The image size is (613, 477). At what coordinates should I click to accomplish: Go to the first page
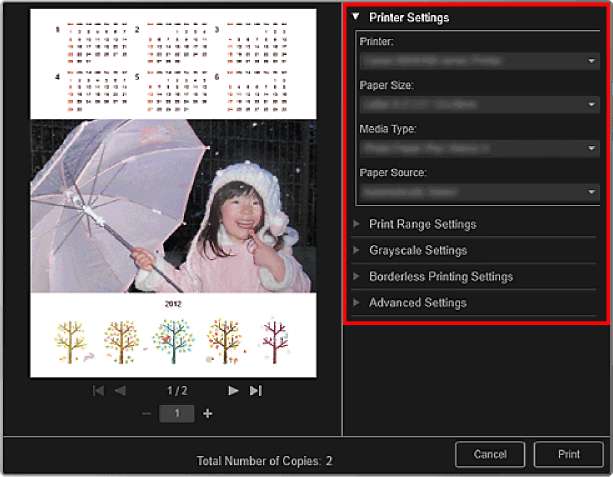click(x=98, y=391)
